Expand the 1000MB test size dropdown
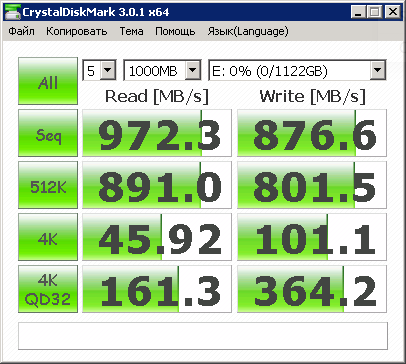Screen dimensions: 406x364 162,70
